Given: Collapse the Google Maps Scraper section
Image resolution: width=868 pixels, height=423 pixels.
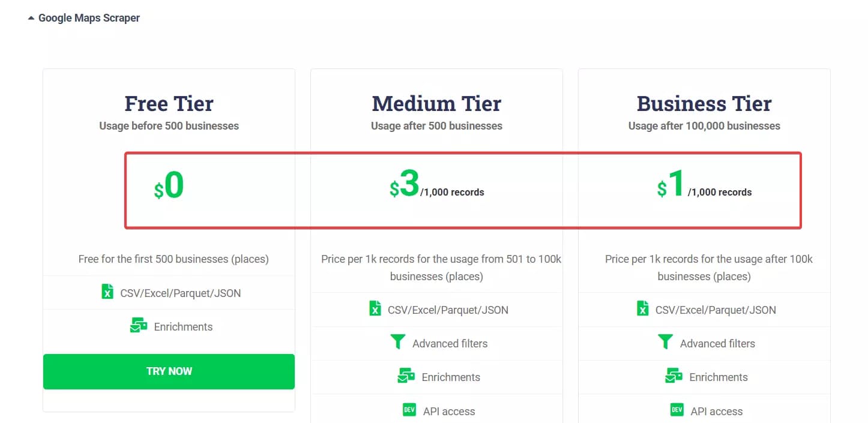Looking at the screenshot, I should click(x=31, y=19).
